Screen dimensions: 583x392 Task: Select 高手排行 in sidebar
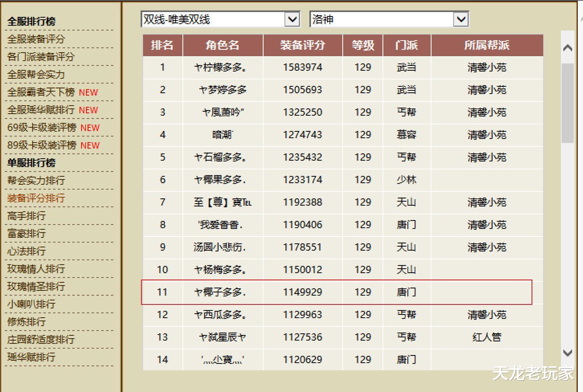27,216
